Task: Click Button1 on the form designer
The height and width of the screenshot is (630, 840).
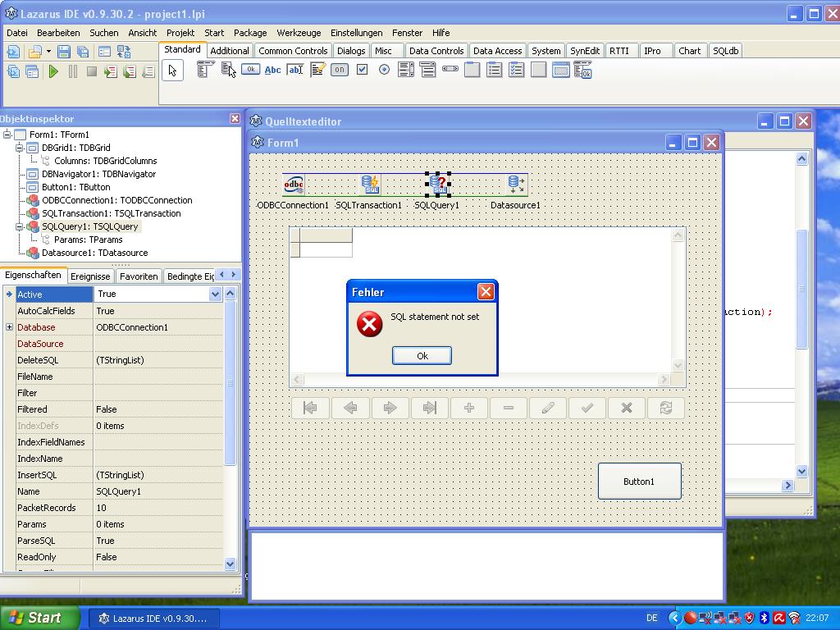Action: click(x=639, y=482)
